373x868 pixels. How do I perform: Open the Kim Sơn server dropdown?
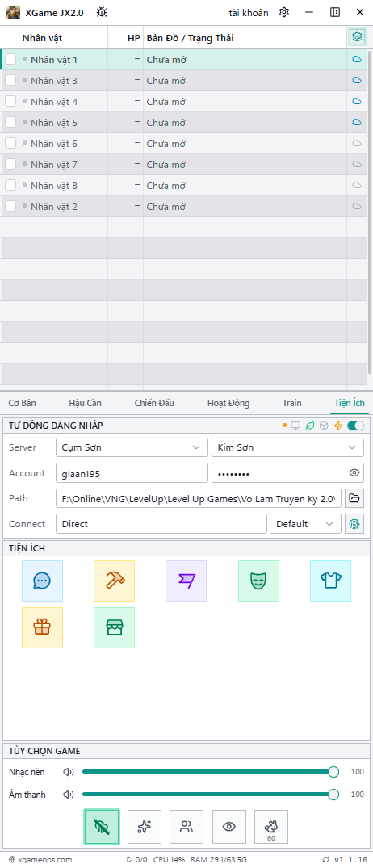(x=287, y=447)
